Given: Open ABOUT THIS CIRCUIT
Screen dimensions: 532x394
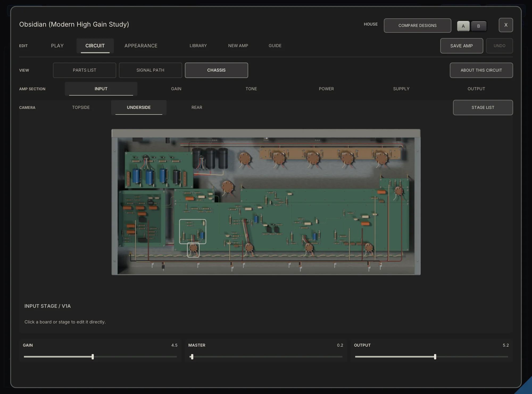Looking at the screenshot, I should [x=481, y=70].
